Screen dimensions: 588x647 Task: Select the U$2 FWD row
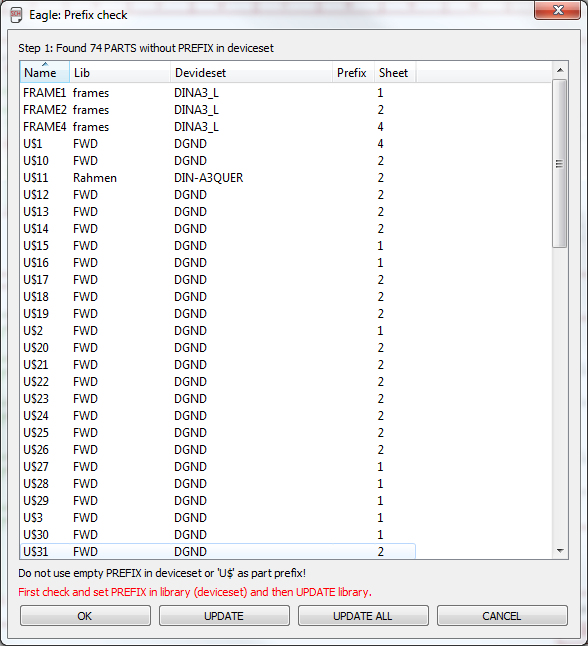(218, 331)
